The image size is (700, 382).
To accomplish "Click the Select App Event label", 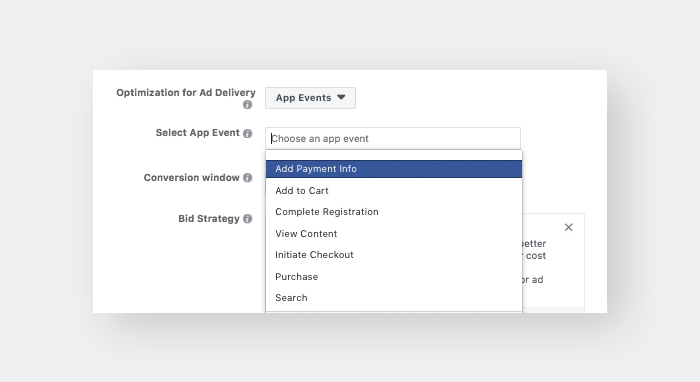I will coord(198,133).
